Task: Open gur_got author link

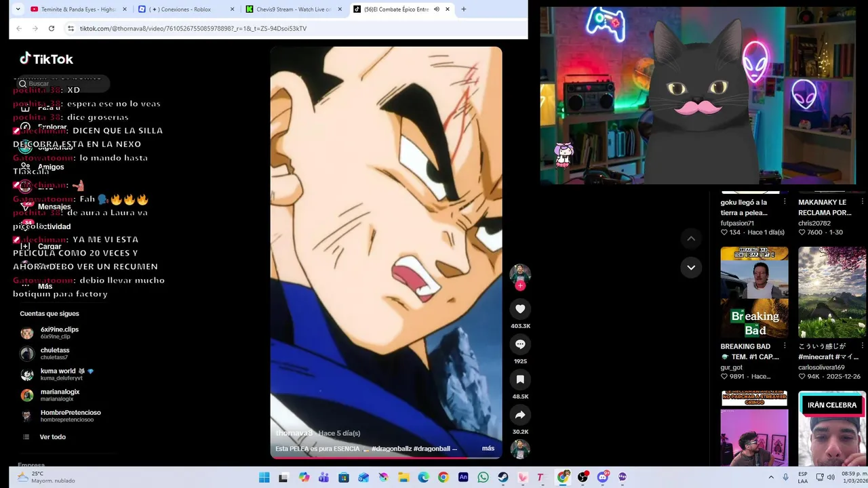Action: pyautogui.click(x=732, y=367)
